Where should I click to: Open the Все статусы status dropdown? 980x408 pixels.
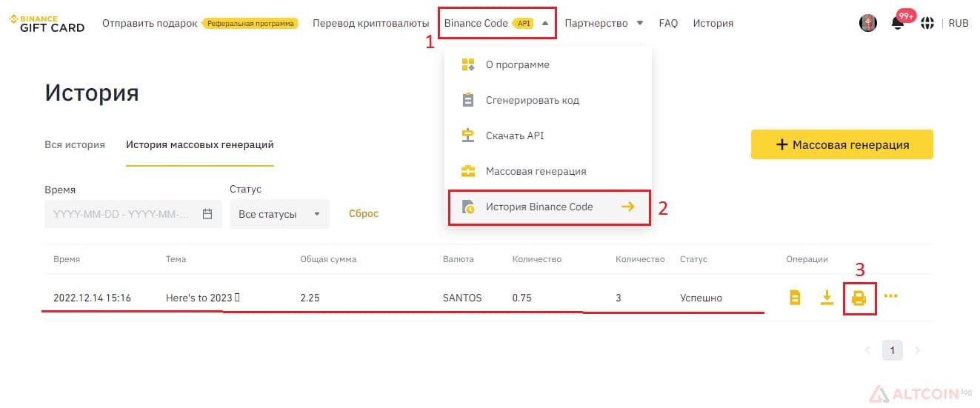click(279, 214)
